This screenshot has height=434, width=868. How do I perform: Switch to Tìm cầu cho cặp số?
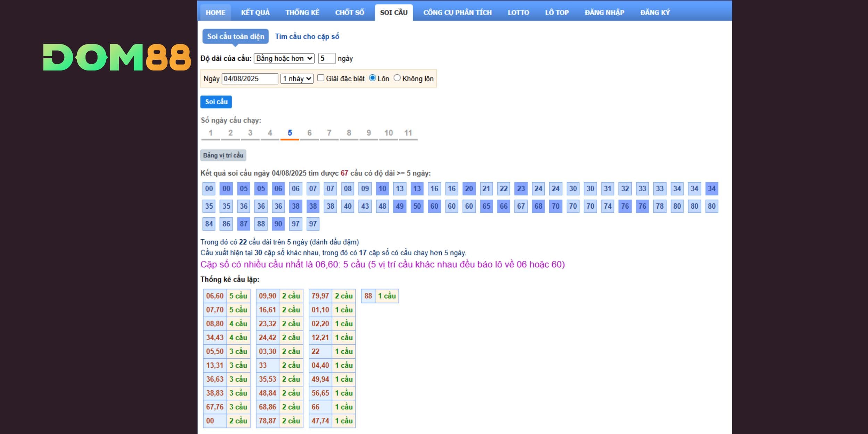click(307, 36)
